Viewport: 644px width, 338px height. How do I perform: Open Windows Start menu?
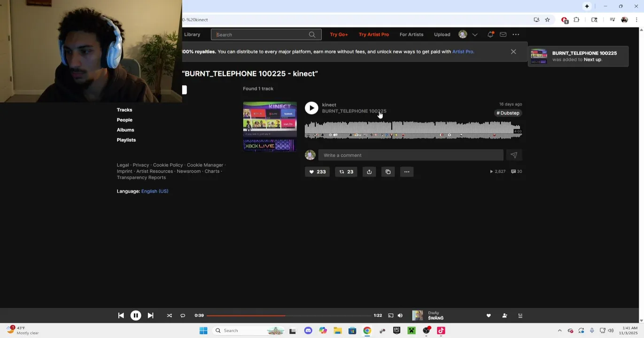click(203, 330)
